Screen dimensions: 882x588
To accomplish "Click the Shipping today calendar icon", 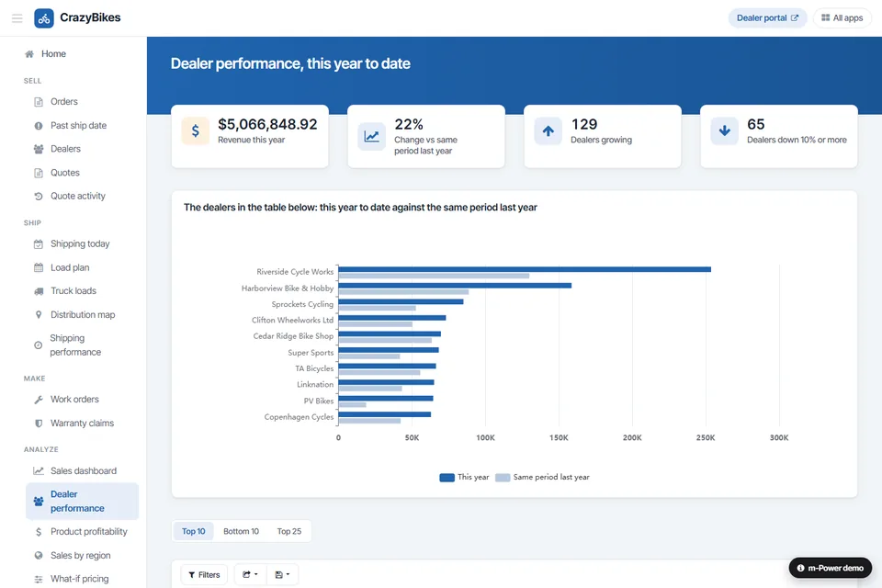I will pyautogui.click(x=39, y=244).
